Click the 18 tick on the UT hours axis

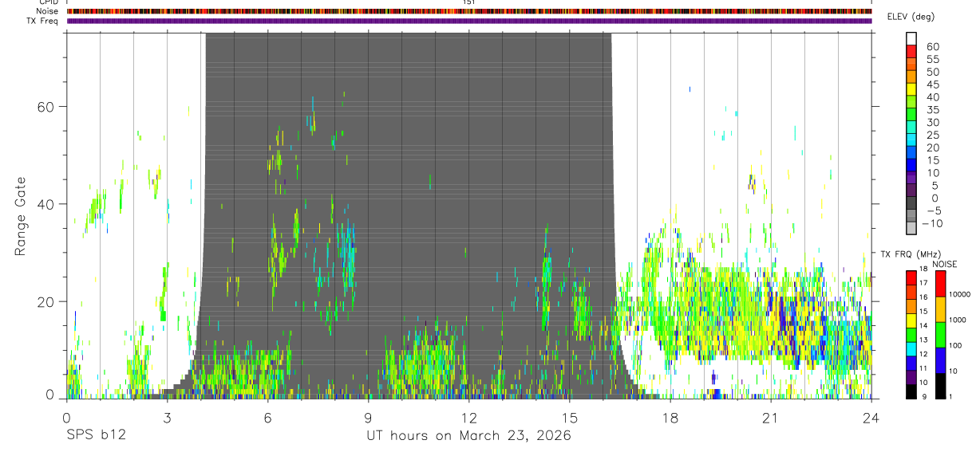pyautogui.click(x=670, y=418)
